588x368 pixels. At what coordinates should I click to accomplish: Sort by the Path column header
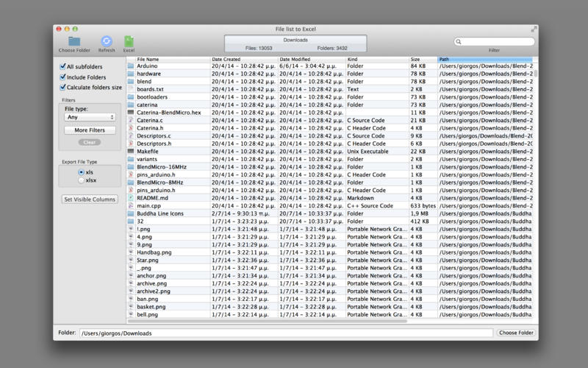click(x=484, y=59)
